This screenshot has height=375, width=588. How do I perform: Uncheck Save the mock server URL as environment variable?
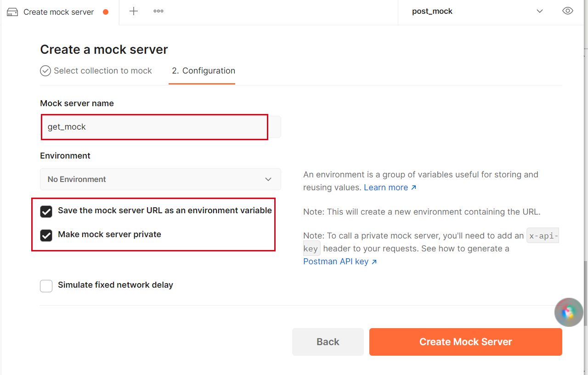click(46, 211)
